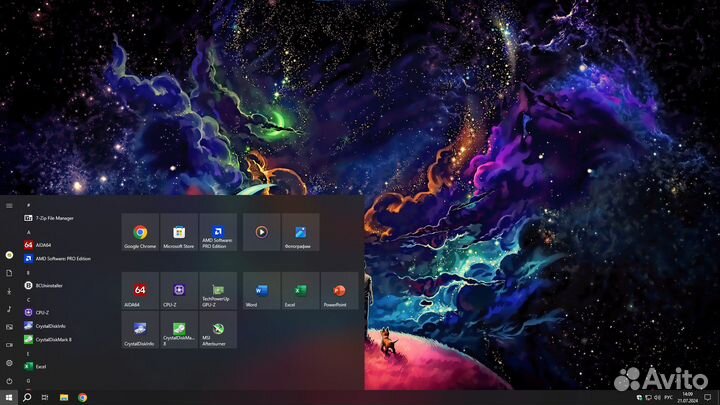Open the CrystalDiskInfo tile

[x=140, y=330]
